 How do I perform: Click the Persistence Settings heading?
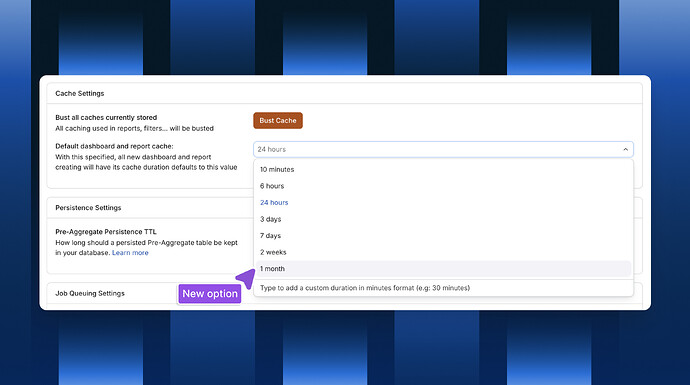coord(88,208)
